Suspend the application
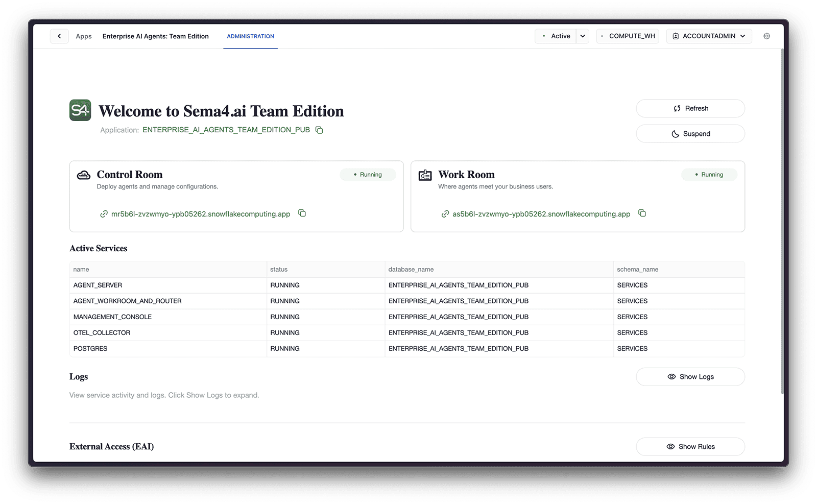 pyautogui.click(x=690, y=133)
